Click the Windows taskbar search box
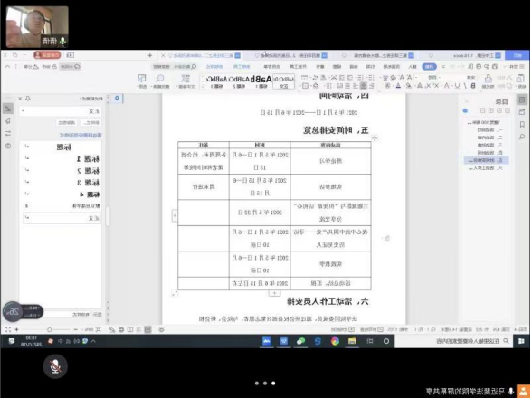The image size is (532, 398). coord(453,341)
